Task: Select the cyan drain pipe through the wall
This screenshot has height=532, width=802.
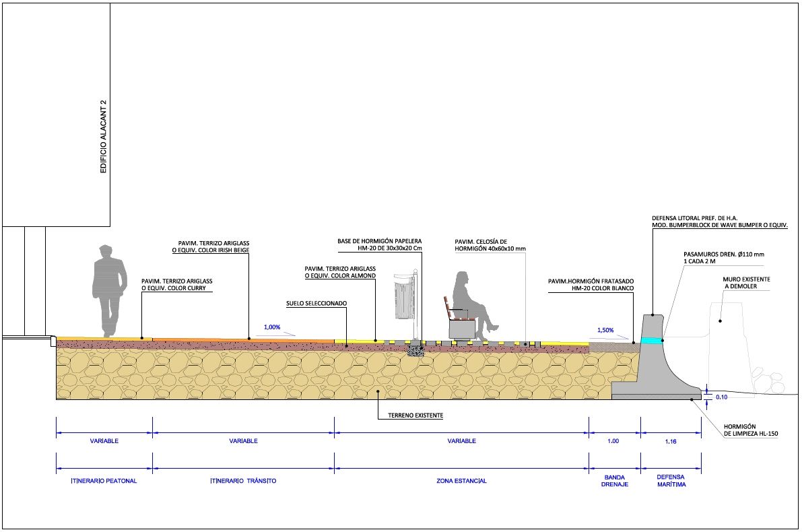Action: [651, 341]
